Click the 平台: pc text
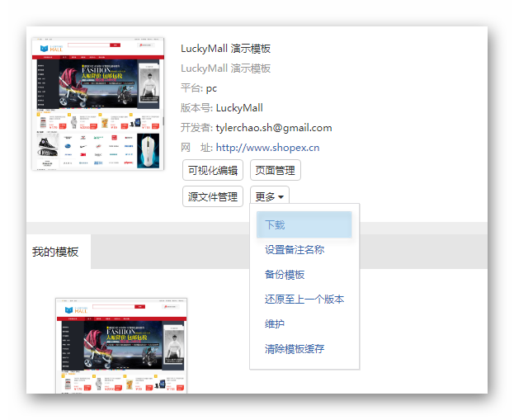Image resolution: width=514 pixels, height=420 pixels. coord(199,88)
